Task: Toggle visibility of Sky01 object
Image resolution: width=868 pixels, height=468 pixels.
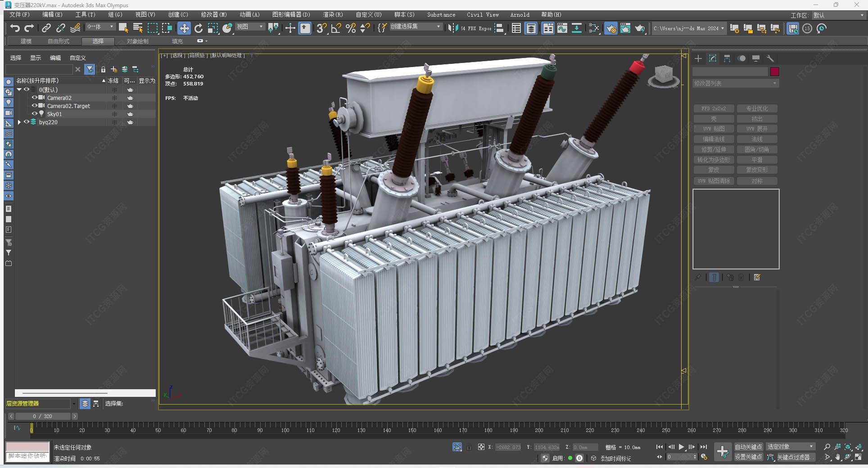Action: (x=34, y=114)
